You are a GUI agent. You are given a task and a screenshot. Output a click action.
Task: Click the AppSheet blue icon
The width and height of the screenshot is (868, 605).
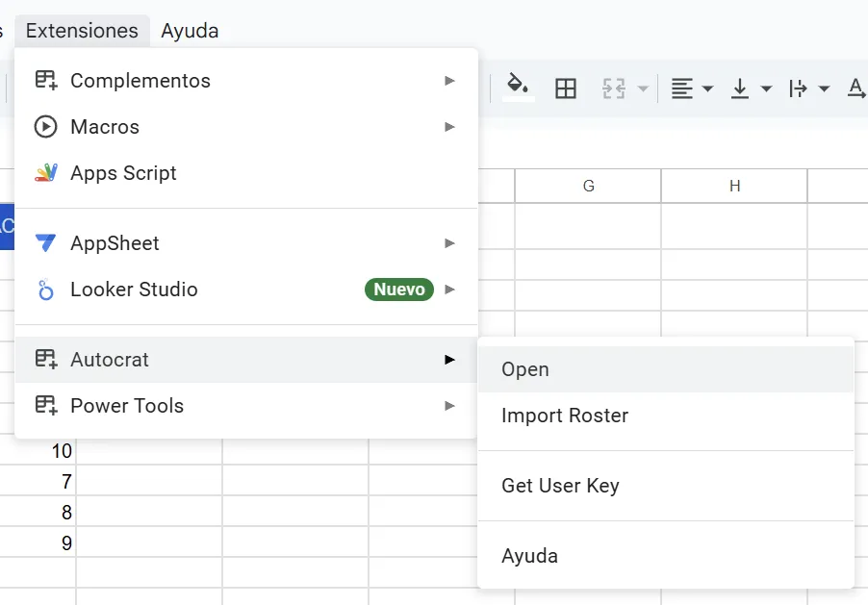pyautogui.click(x=45, y=242)
